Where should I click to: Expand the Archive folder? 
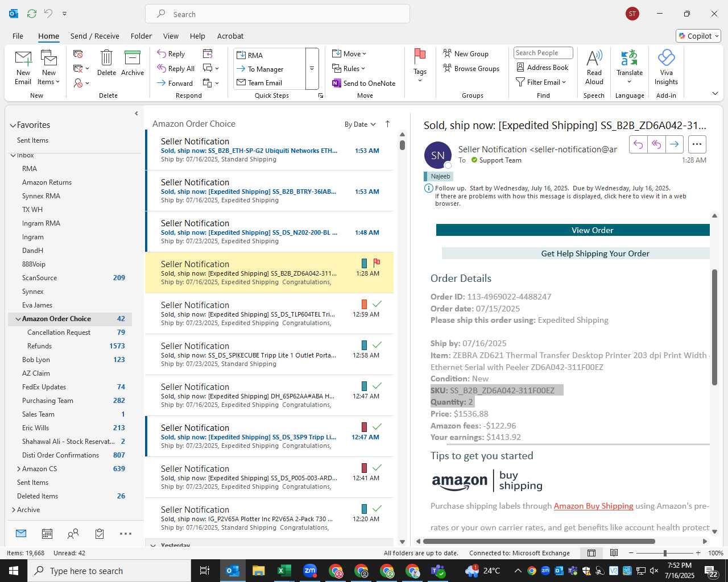pyautogui.click(x=13, y=510)
